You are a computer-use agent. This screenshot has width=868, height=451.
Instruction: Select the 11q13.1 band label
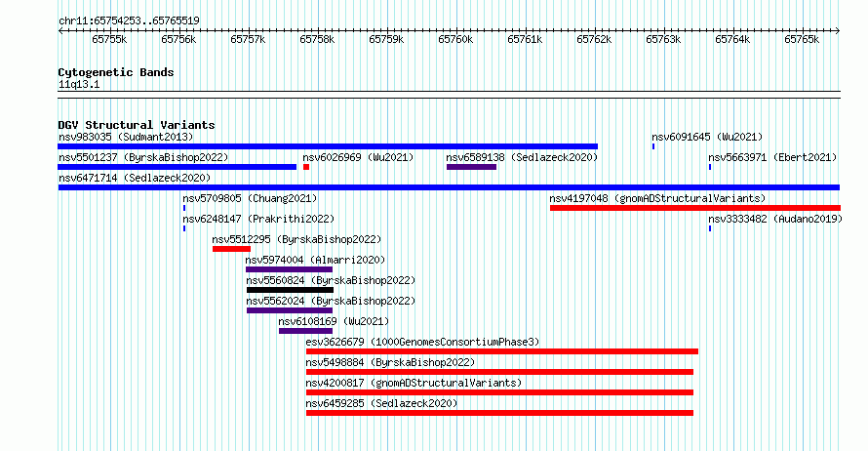(x=79, y=85)
